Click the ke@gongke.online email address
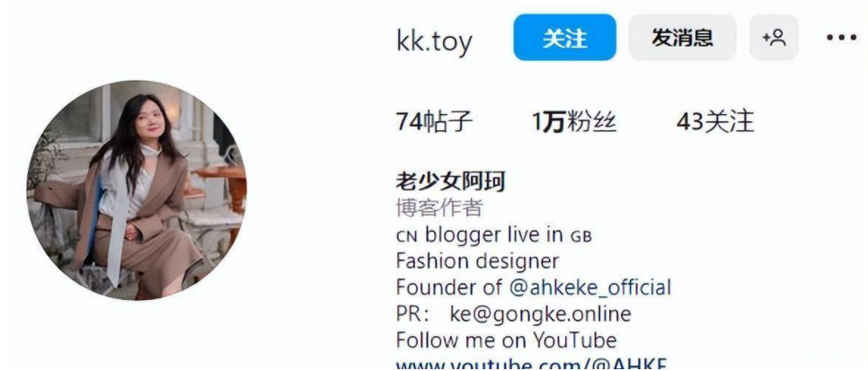The width and height of the screenshot is (868, 371). (540, 314)
